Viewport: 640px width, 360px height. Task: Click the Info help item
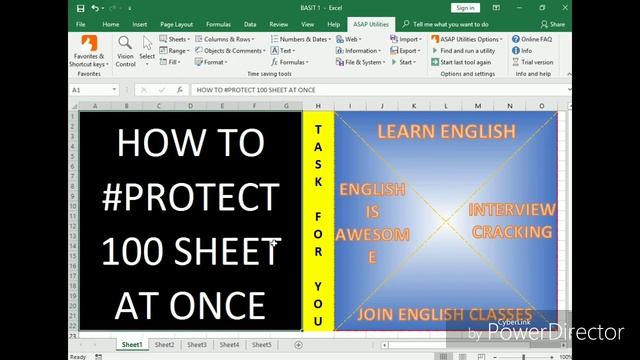522,51
